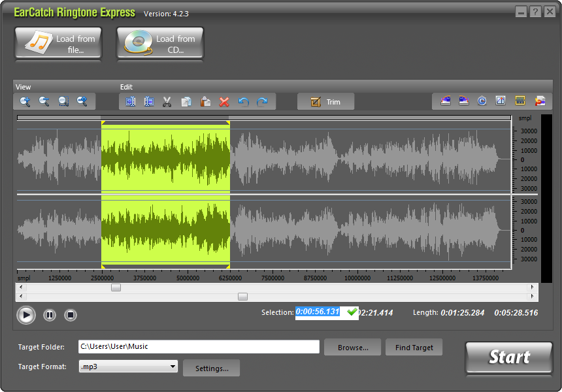The width and height of the screenshot is (562, 392).
Task: Click the second Edit selection-marker icon
Action: [149, 102]
